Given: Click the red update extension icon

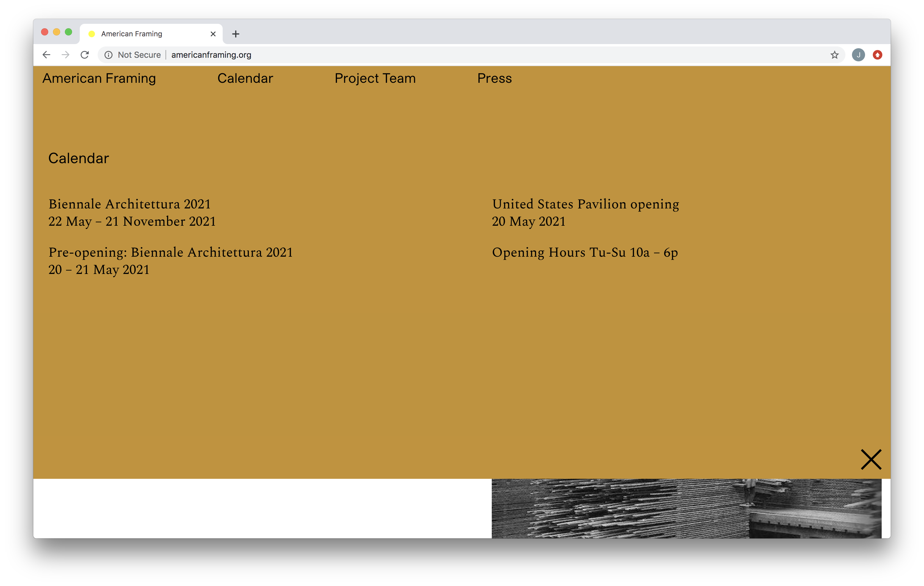Looking at the screenshot, I should tap(877, 55).
